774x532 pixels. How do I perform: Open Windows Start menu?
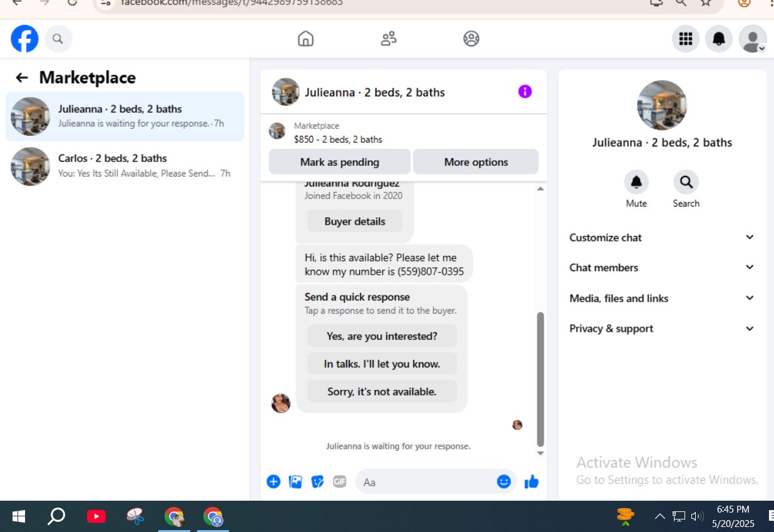[x=19, y=516]
